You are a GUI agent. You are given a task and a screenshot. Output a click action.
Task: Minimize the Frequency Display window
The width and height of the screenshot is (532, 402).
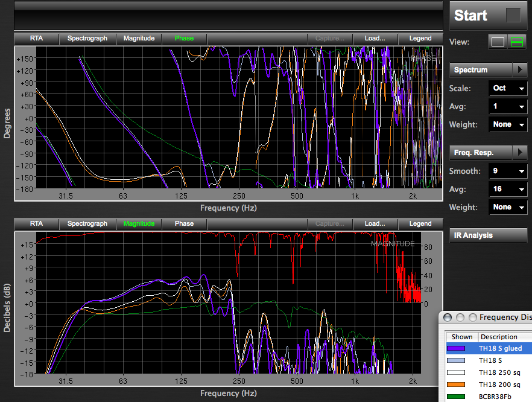tap(460, 317)
